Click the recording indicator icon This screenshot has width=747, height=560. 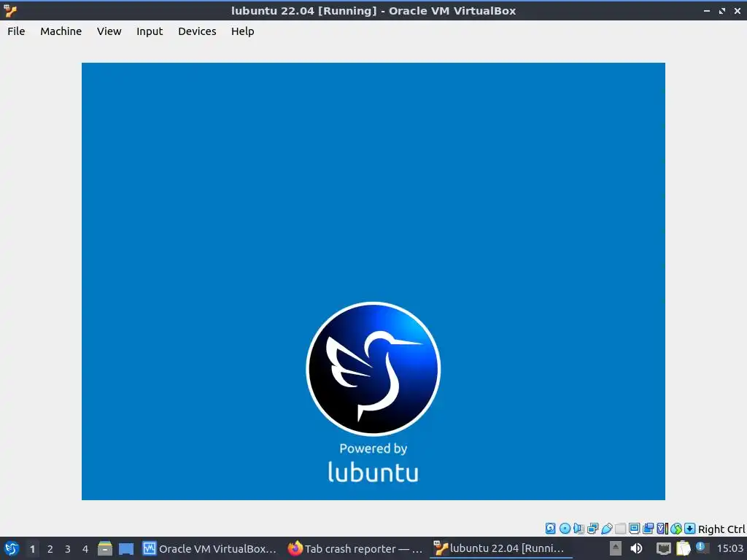[x=648, y=528]
